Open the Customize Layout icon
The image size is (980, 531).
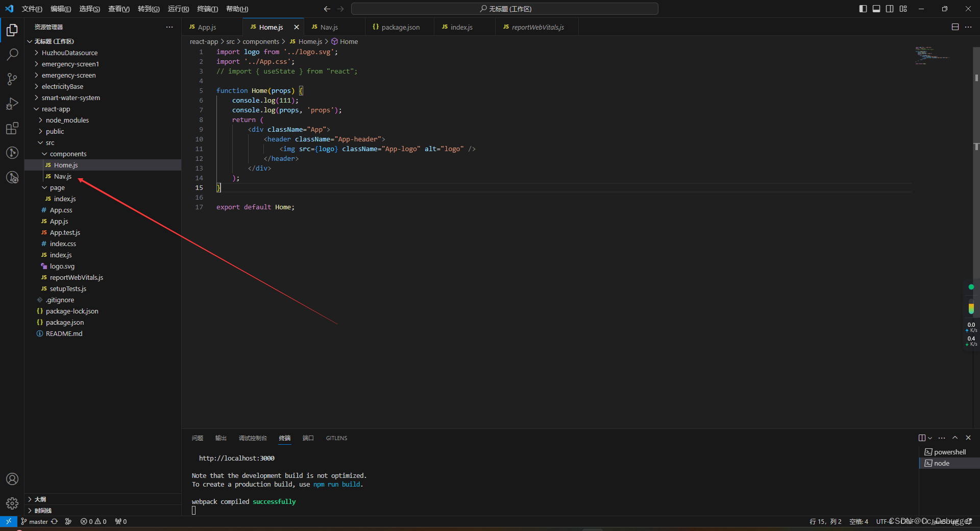point(903,9)
